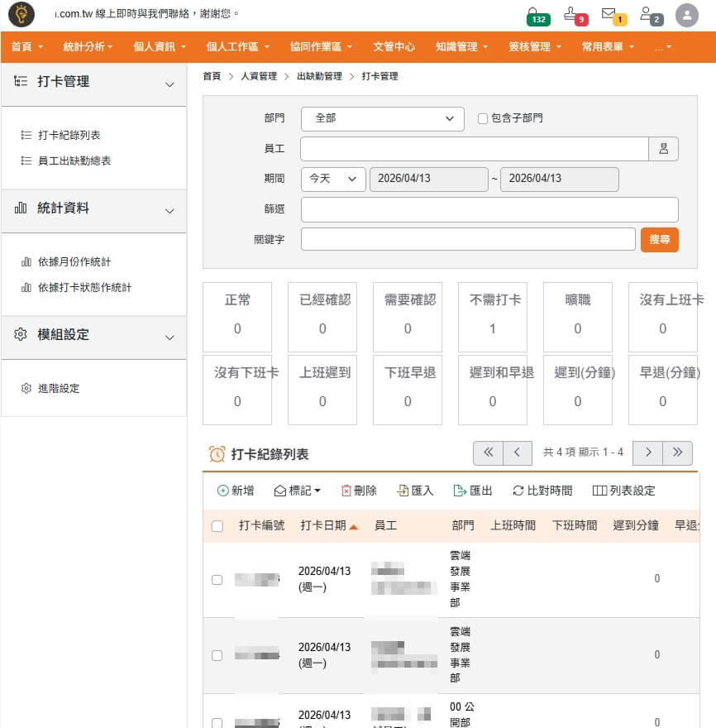
Task: Click the user avatar profile icon
Action: [687, 15]
